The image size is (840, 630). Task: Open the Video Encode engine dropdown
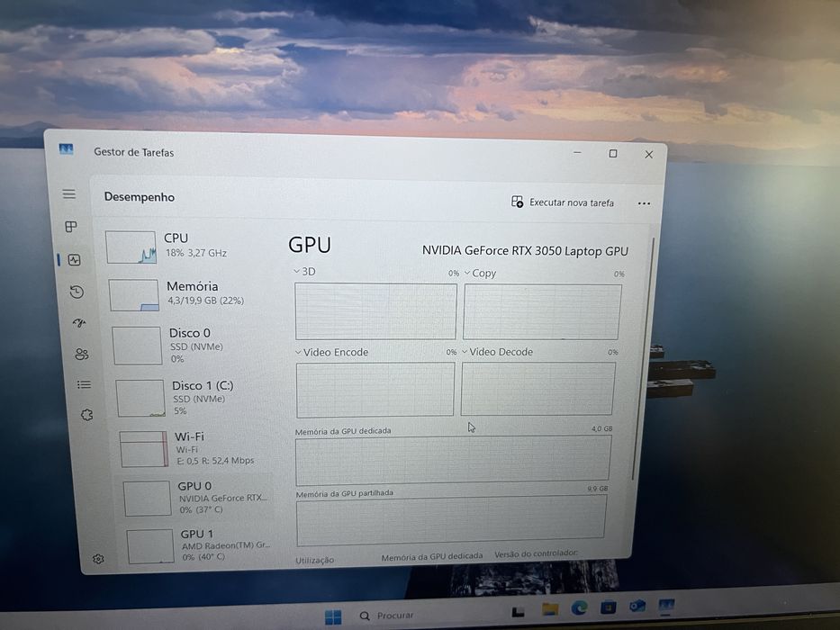[331, 352]
